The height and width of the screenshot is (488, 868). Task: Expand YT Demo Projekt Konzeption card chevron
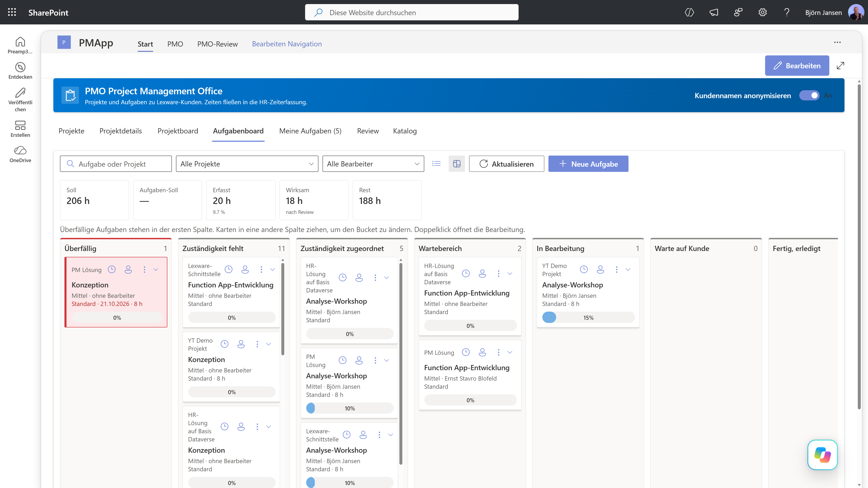coord(268,344)
